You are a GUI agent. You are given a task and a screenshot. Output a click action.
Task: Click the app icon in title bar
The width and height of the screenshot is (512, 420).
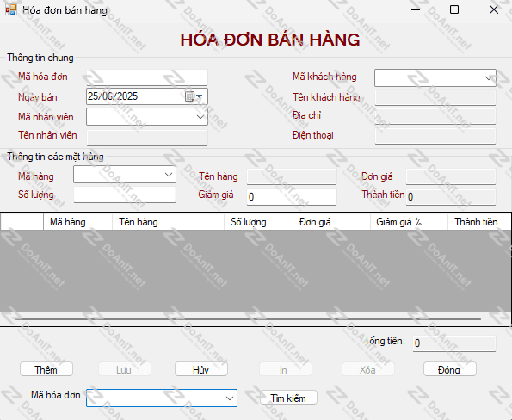click(x=10, y=9)
